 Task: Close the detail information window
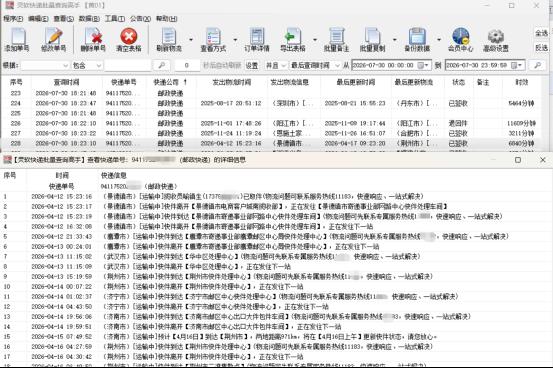point(543,160)
